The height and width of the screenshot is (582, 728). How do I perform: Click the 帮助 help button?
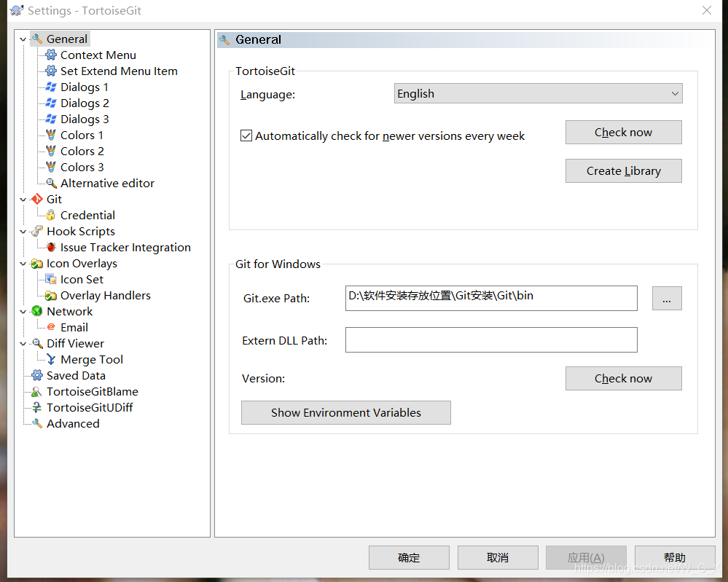[x=675, y=557]
